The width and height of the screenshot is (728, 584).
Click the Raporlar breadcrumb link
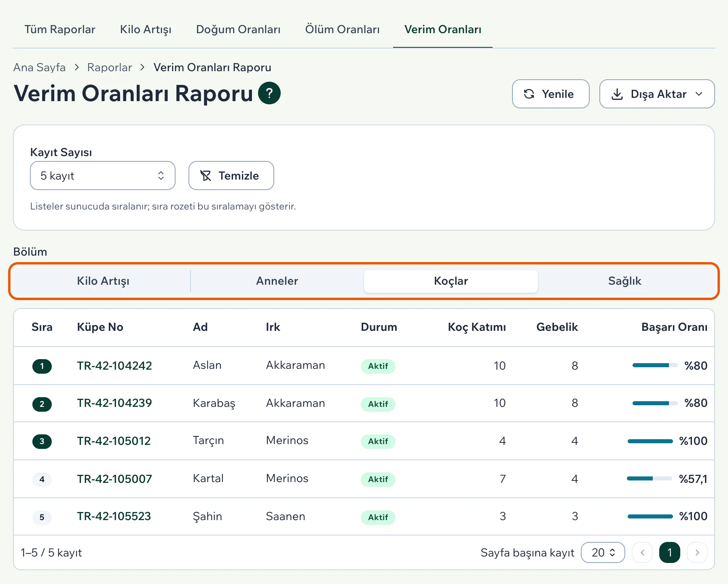coord(110,67)
